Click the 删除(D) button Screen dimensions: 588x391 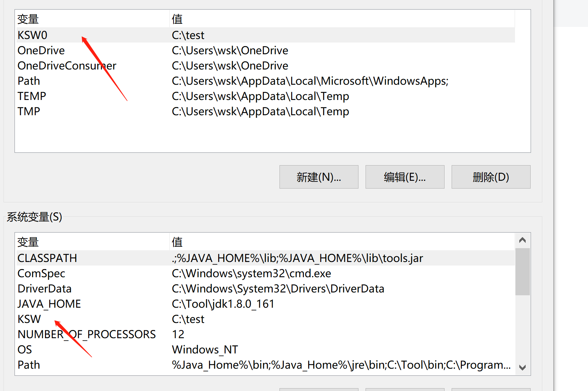(491, 177)
